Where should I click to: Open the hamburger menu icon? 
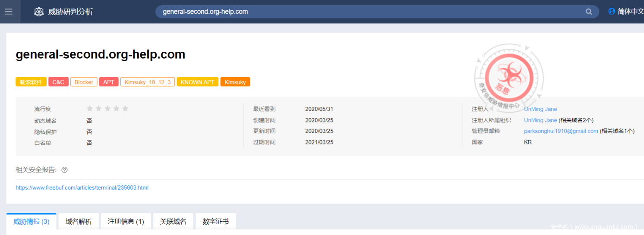(x=9, y=12)
